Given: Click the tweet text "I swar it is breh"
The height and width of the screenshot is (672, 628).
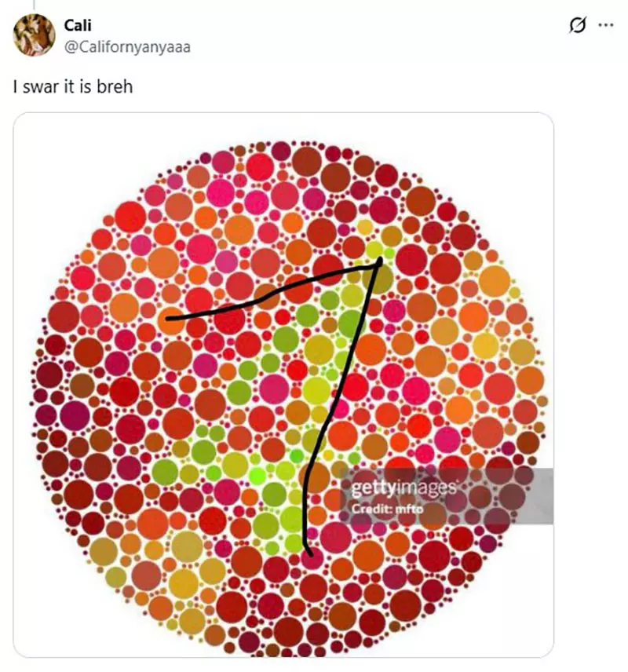Looking at the screenshot, I should click(72, 86).
